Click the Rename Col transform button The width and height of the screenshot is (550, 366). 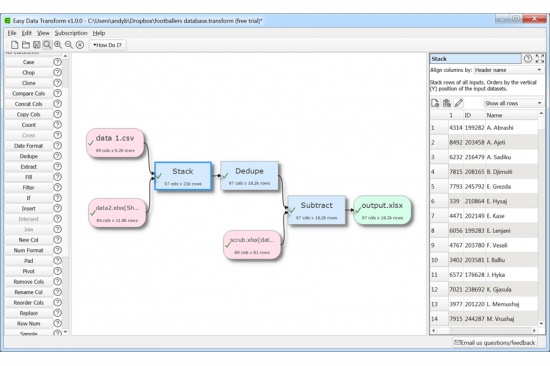pyautogui.click(x=29, y=292)
